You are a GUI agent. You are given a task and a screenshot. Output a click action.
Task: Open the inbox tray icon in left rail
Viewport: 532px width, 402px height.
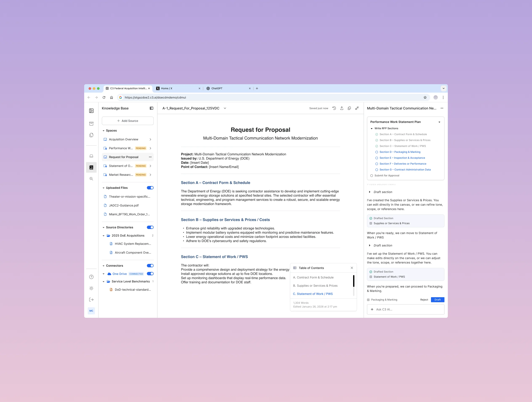click(x=91, y=156)
